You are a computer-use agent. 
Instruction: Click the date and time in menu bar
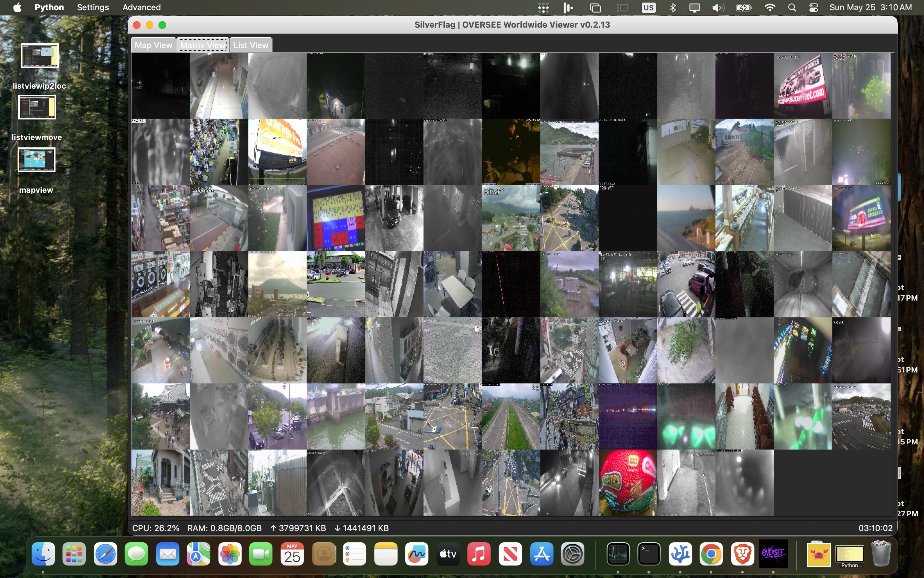pyautogui.click(x=870, y=7)
